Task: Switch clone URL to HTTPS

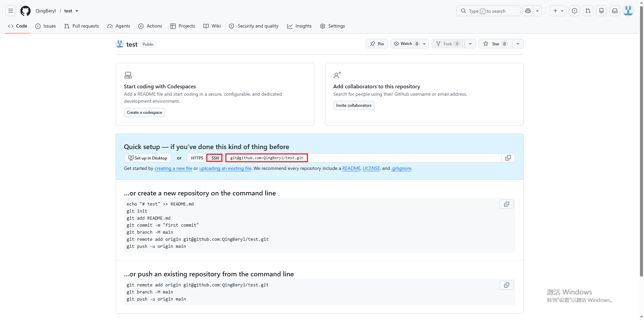Action: coord(197,158)
